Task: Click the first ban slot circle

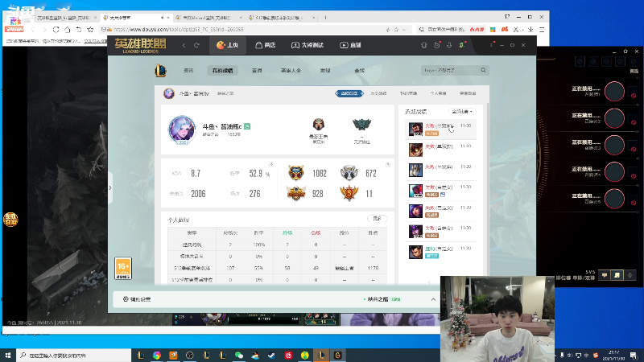Action: click(614, 92)
